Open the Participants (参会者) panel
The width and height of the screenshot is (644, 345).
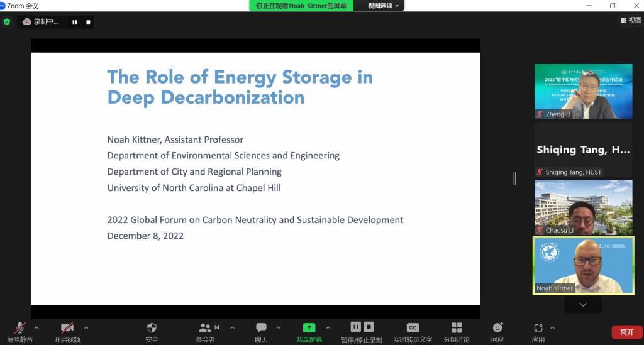206,329
